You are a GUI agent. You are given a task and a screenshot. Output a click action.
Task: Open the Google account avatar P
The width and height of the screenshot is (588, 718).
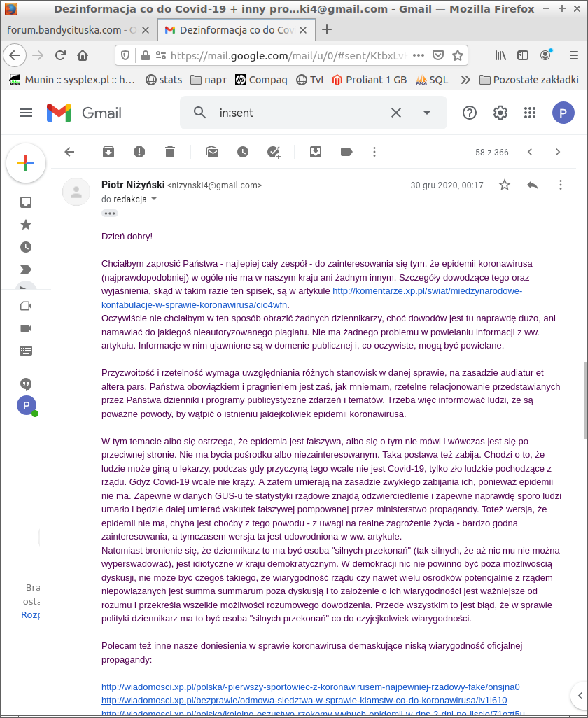563,113
